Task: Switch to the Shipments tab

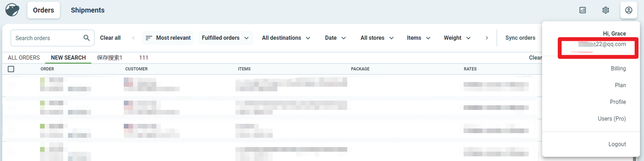Action: (x=88, y=10)
